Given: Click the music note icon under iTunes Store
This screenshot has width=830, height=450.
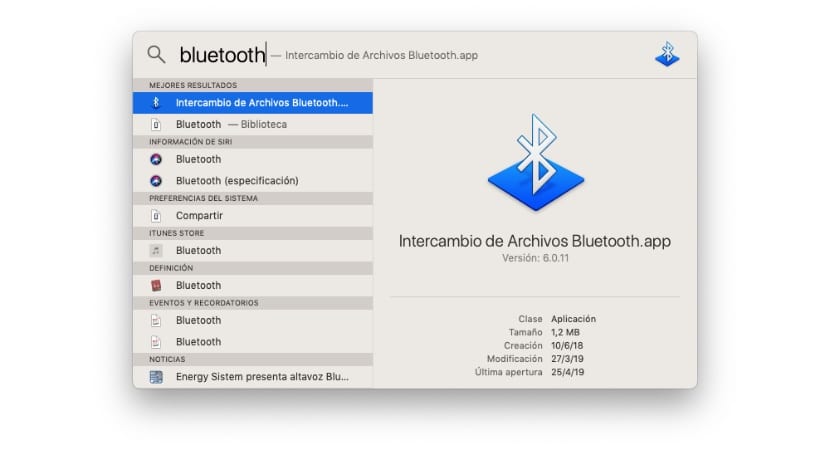Looking at the screenshot, I should click(155, 251).
